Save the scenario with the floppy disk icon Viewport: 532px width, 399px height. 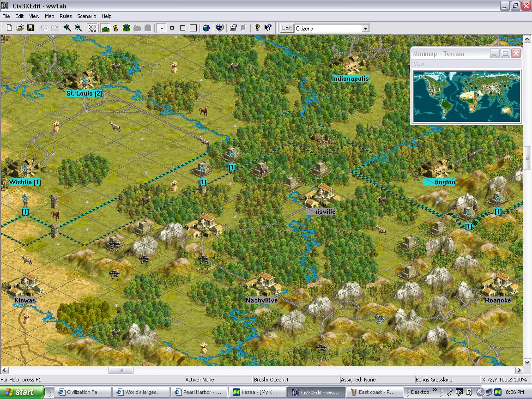[30, 28]
